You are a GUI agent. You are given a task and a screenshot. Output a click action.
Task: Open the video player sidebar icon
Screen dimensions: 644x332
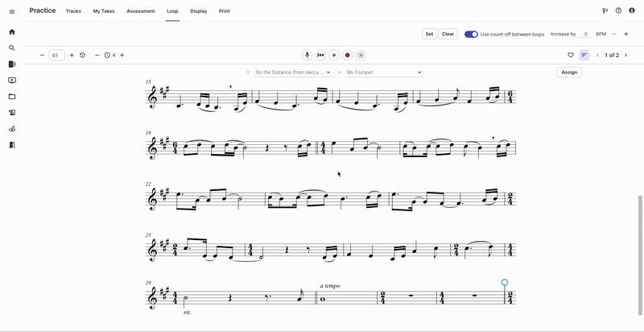pos(12,81)
